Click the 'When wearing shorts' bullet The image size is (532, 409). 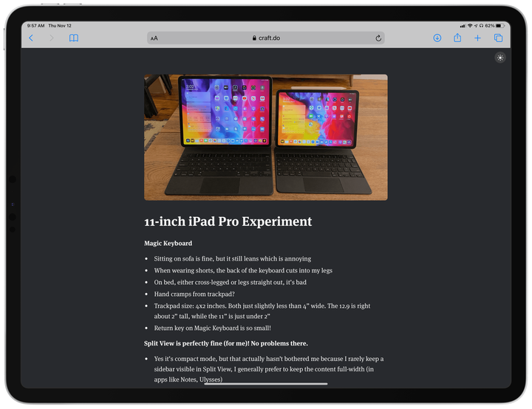[x=243, y=271]
